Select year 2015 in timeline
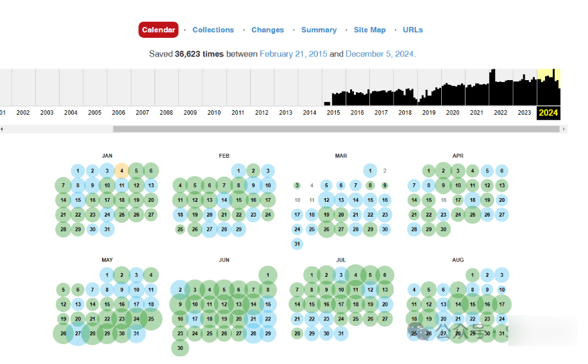The width and height of the screenshot is (588, 364). (x=333, y=113)
